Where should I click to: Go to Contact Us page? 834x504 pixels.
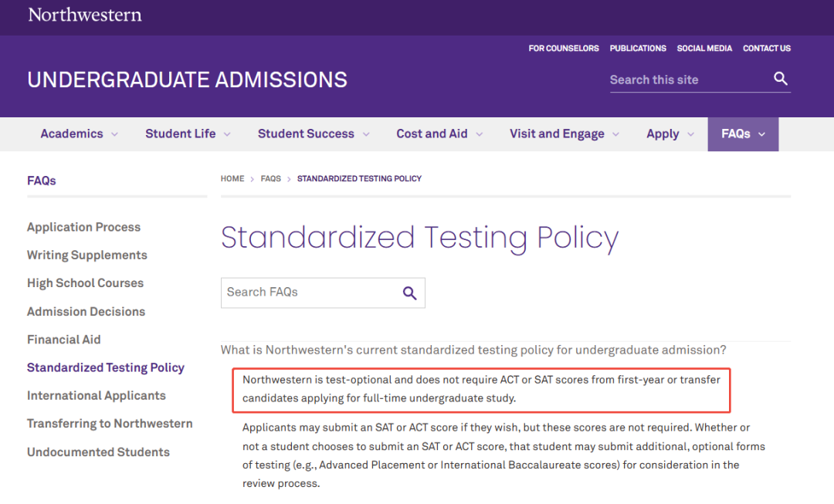[767, 49]
